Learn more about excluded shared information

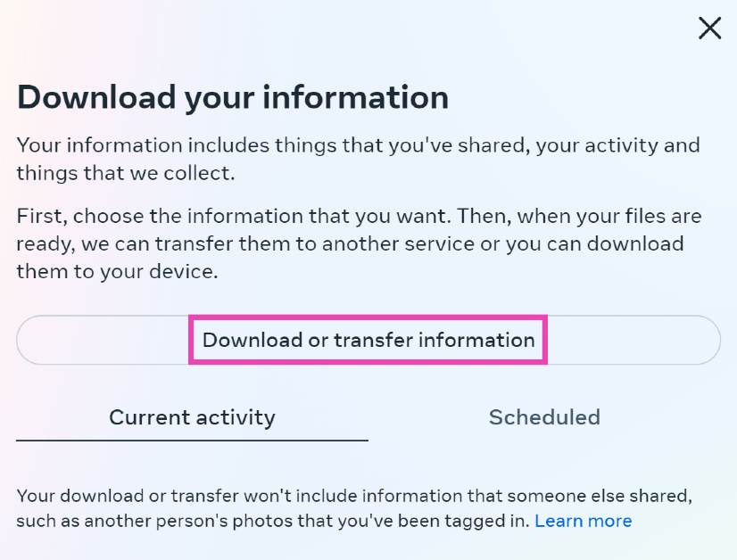[583, 521]
